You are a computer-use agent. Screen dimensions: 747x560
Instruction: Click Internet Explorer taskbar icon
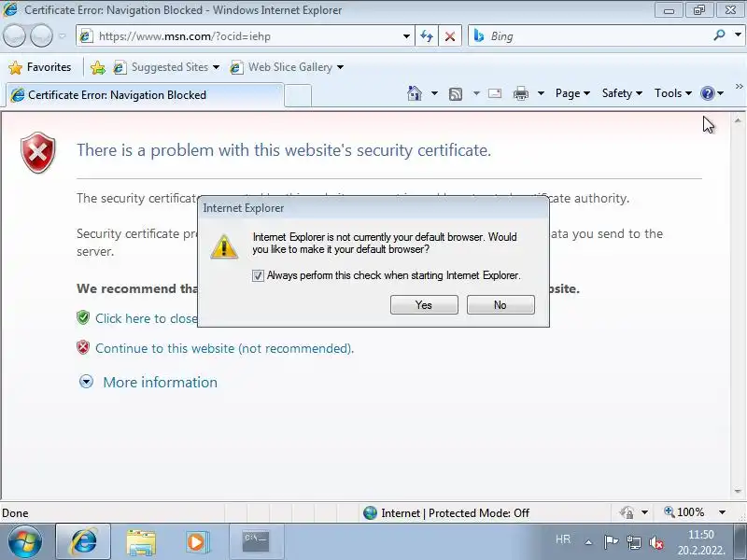[x=83, y=542]
